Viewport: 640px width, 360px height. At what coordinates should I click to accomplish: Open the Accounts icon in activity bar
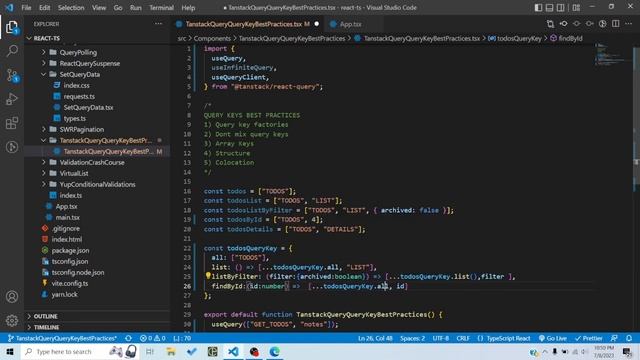pos(12,297)
